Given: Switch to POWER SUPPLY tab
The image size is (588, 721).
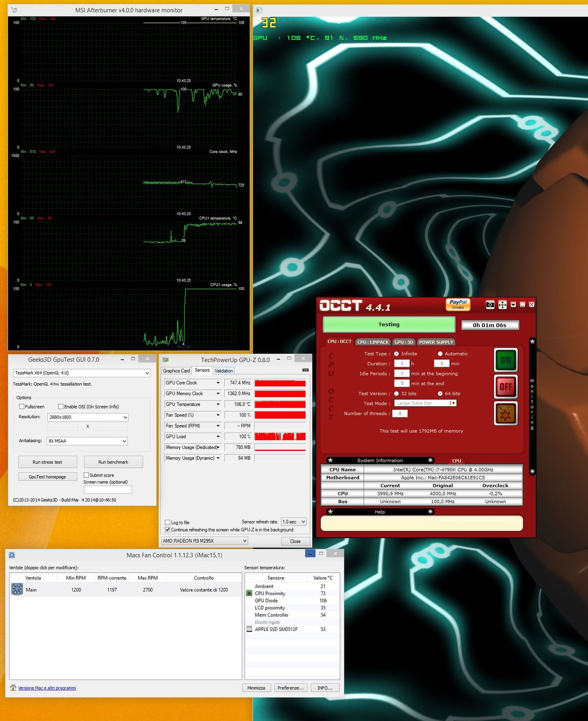Looking at the screenshot, I should [436, 342].
